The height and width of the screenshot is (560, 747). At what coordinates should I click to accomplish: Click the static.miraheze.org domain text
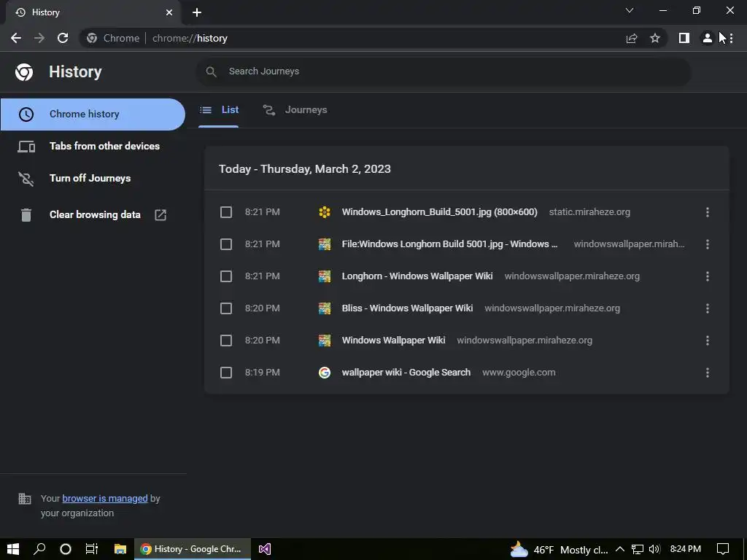click(589, 212)
